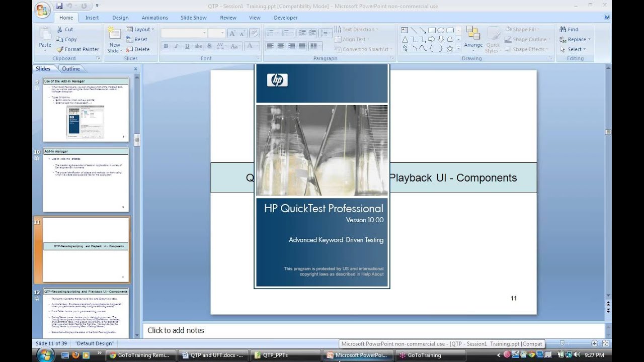This screenshot has height=362, width=644.
Task: Expand the shapes gallery More arrow
Action: pyautogui.click(x=459, y=49)
